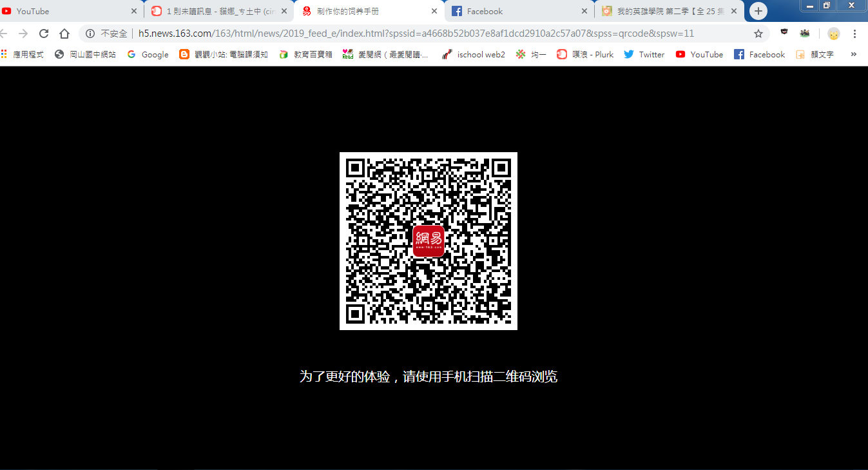Open a new tab with plus button
Viewport: 868px width, 470px height.
[758, 11]
